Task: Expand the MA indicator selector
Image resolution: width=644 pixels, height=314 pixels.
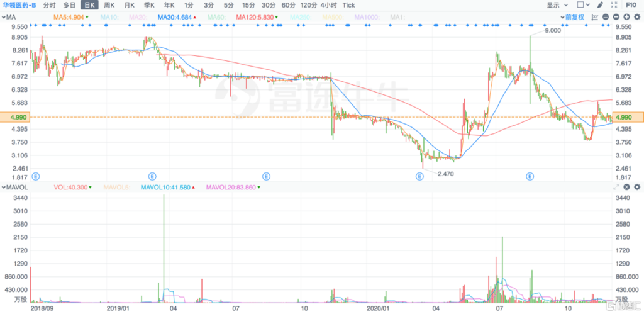Action: click(9, 17)
